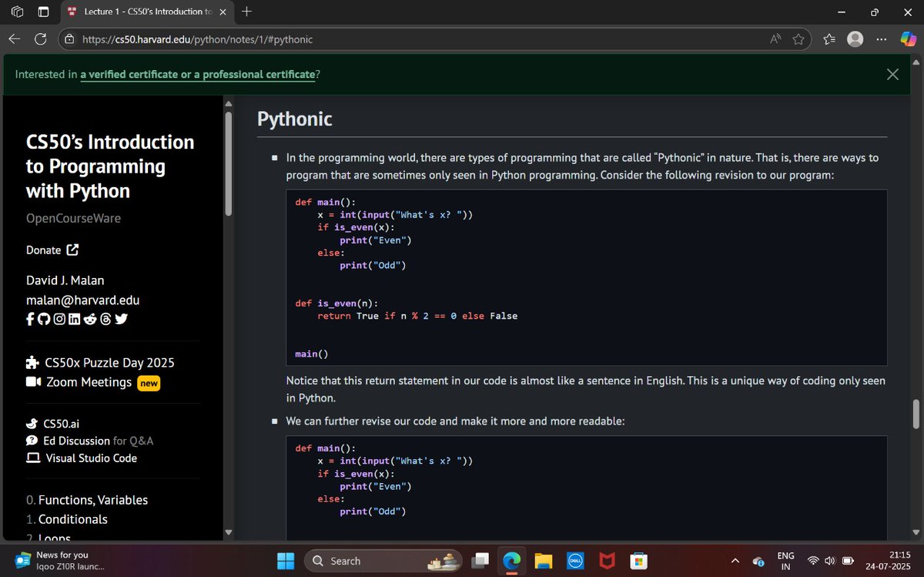The width and height of the screenshot is (924, 577).
Task: Open the Ed Discussion link
Action: coord(77,441)
